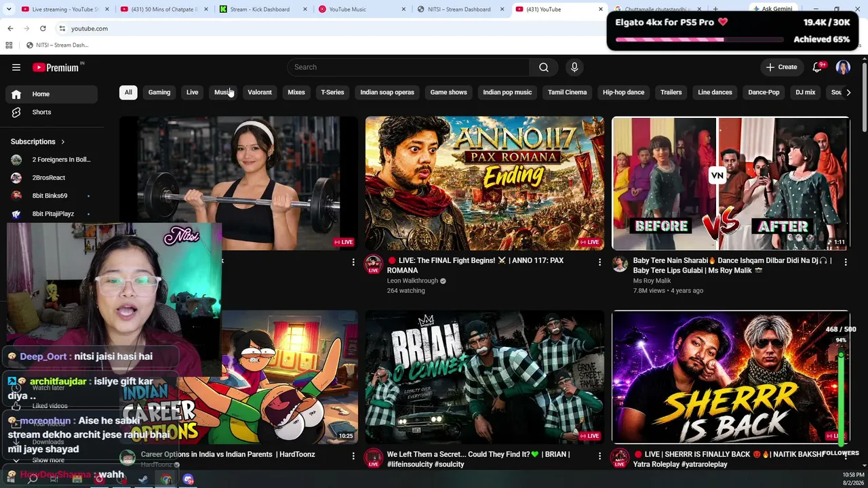Open the Apps grid in bookmarks bar
Image resolution: width=868 pixels, height=488 pixels.
(9, 45)
